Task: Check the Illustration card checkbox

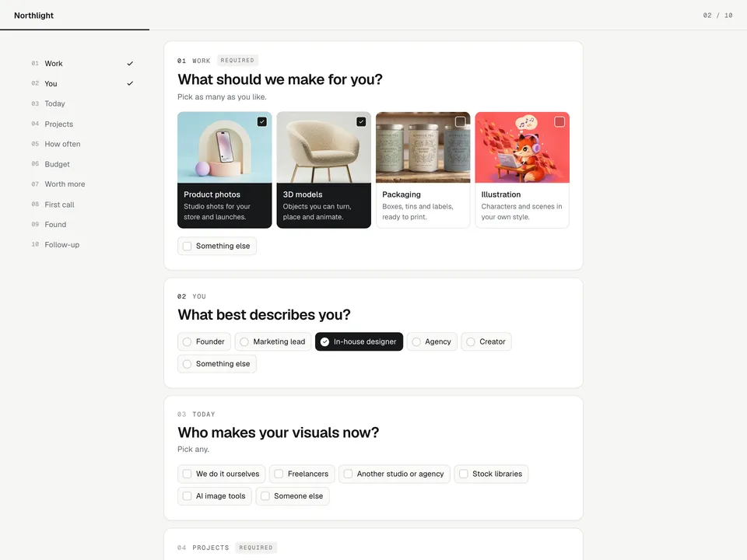Action: click(x=559, y=122)
